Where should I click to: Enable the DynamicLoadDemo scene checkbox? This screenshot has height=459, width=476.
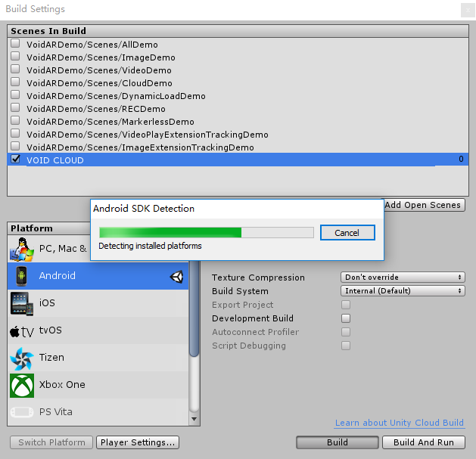tap(15, 95)
